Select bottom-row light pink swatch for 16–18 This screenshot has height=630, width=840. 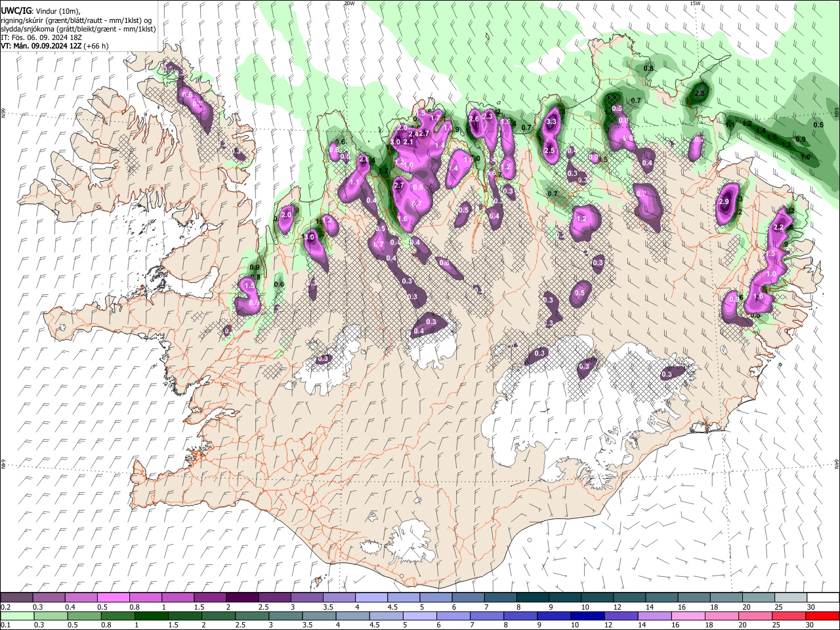pos(687,616)
